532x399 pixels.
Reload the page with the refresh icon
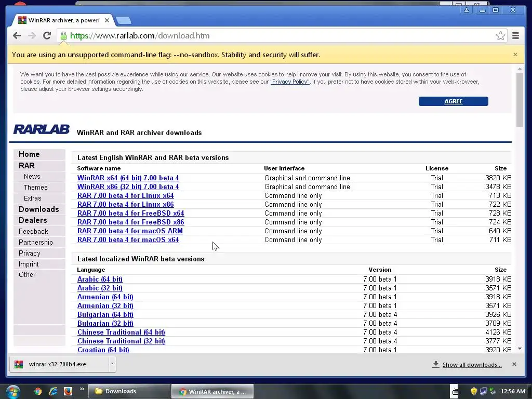click(47, 36)
